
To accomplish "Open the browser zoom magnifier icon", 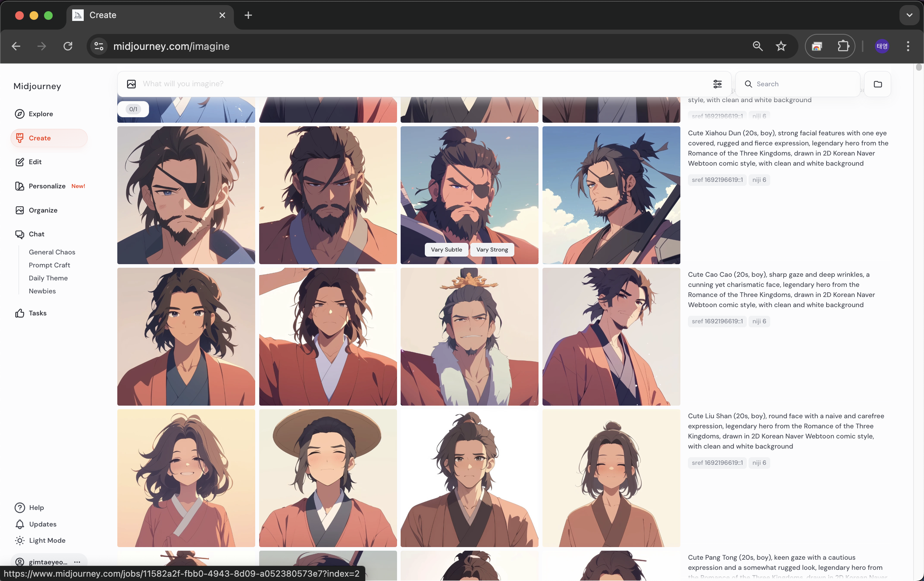I will [758, 47].
